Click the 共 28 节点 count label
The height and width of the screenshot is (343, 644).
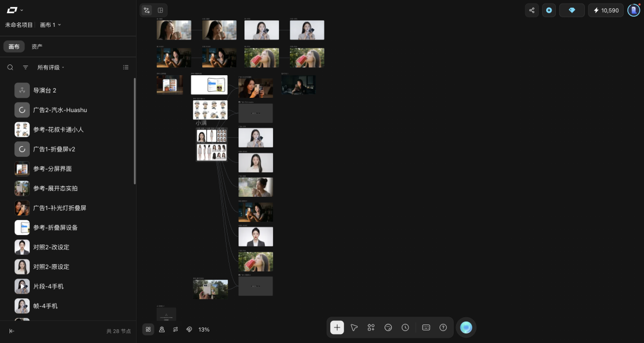pyautogui.click(x=118, y=331)
